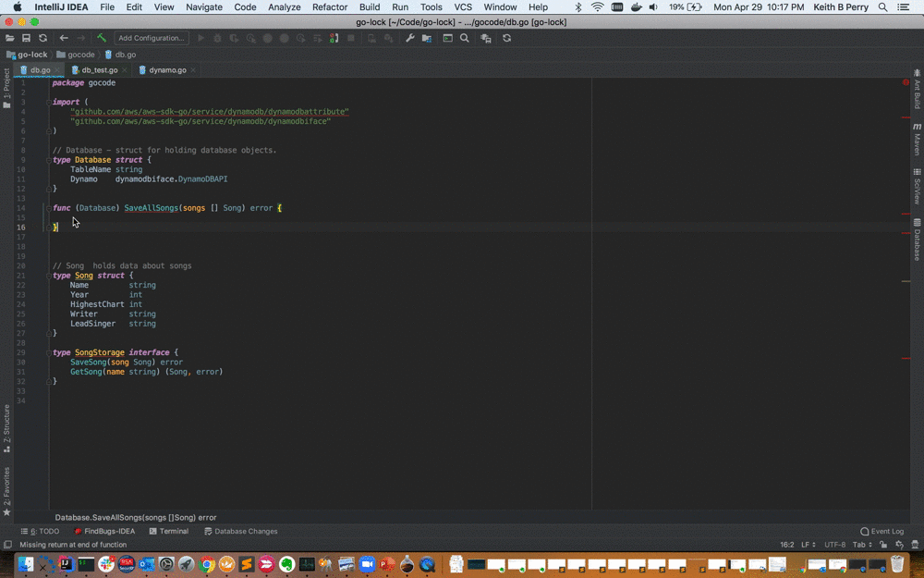This screenshot has width=924, height=578.
Task: Open the LF line separator dropdown
Action: 808,546
